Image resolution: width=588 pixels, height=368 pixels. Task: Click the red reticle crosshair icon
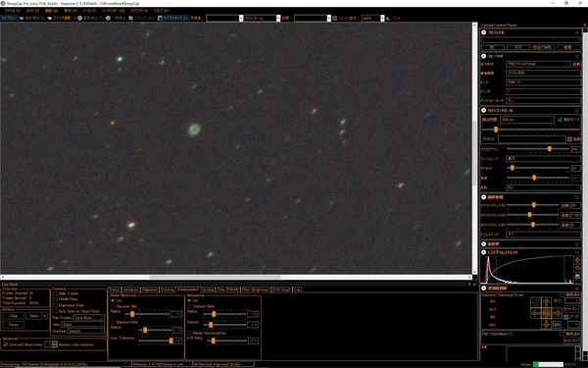click(342, 18)
